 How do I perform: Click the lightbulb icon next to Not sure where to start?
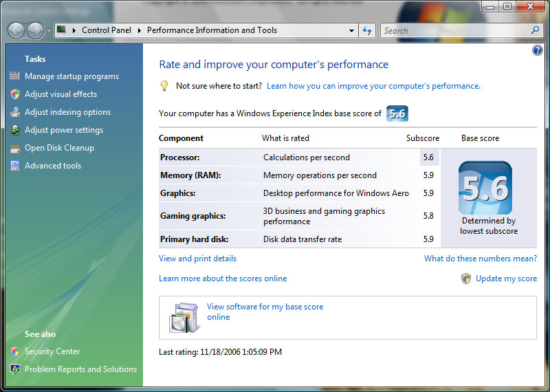[x=164, y=86]
